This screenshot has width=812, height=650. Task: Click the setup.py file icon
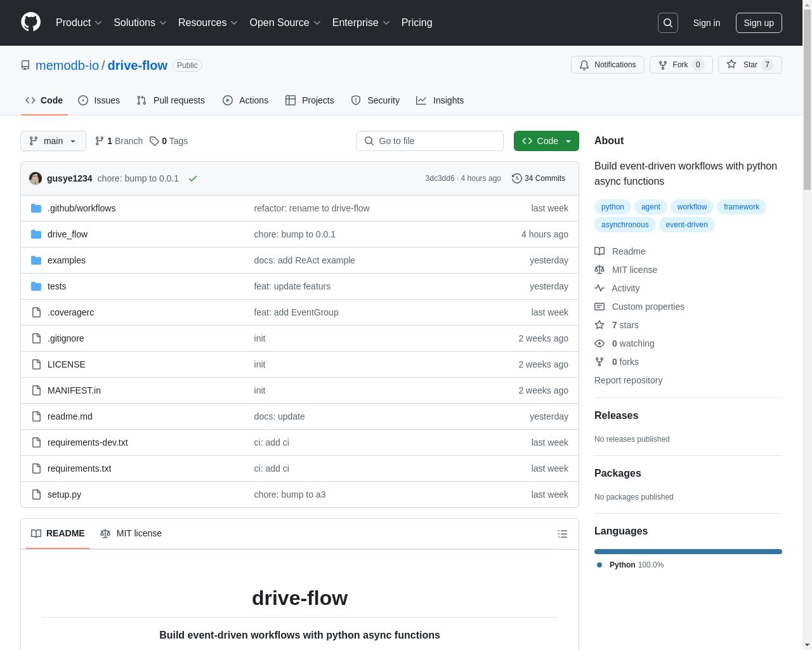36,494
